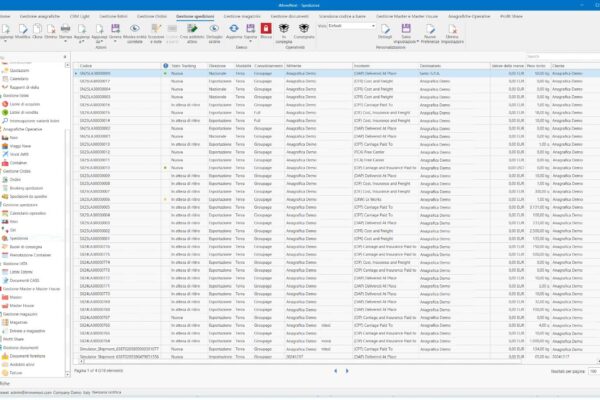Expand the Genera dropdown arrow
Viewport: 600px width, 400px height.
pos(115,41)
